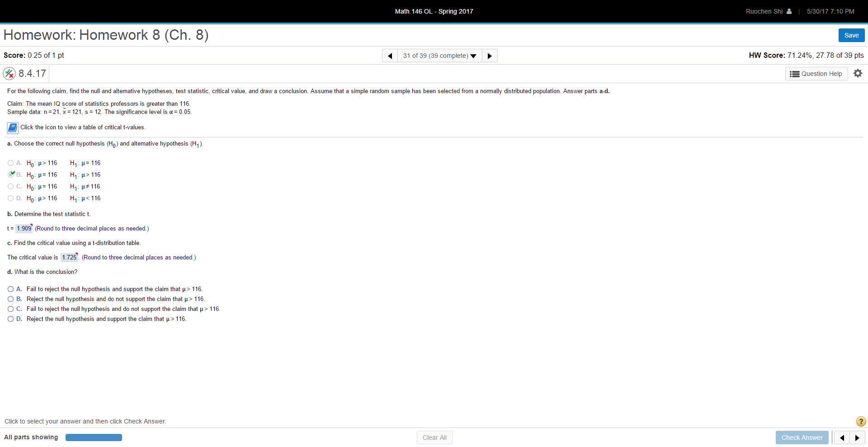Click the date 5/30/17 7:10 PM
The width and height of the screenshot is (868, 447).
830,11
